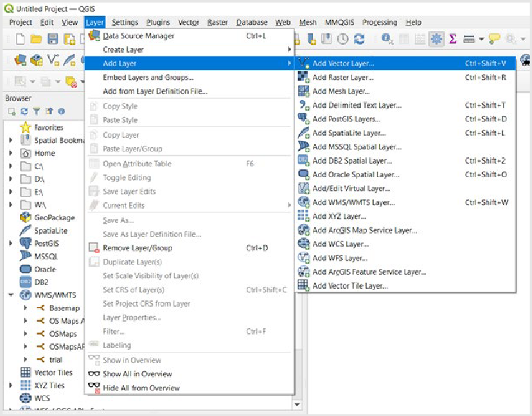Select Add/Edit Virtual Layer
The width and height of the screenshot is (532, 416).
click(x=406, y=189)
